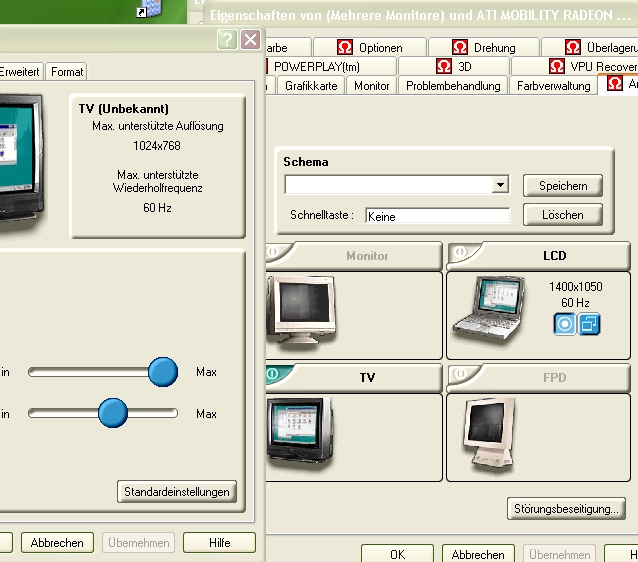This screenshot has width=638, height=562.
Task: Click the ATI logo on Drehung tab
Action: [x=460, y=47]
